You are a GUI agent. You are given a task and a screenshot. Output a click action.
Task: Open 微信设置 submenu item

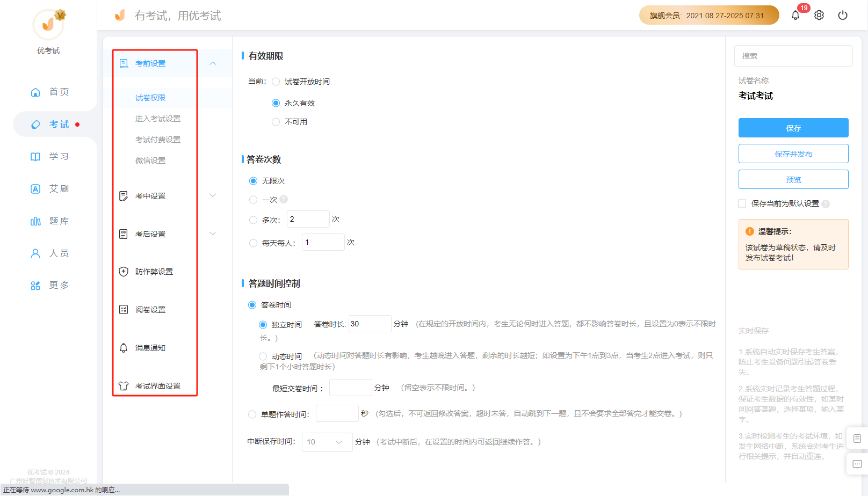click(150, 161)
